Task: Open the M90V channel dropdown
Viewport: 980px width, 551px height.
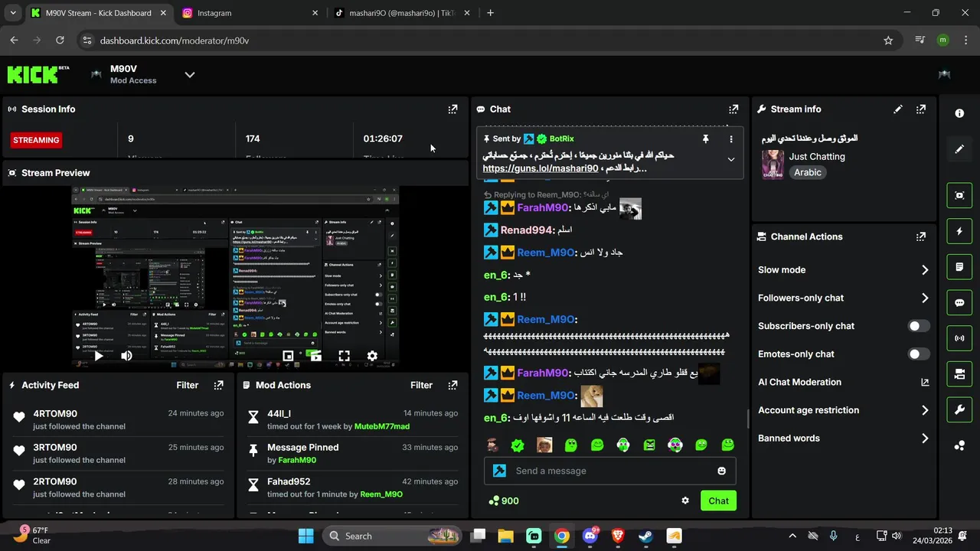Action: (x=190, y=74)
